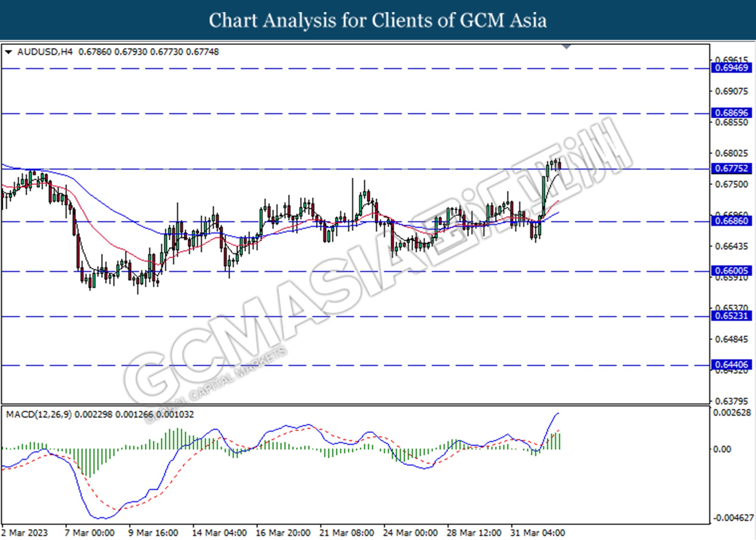This screenshot has height=540, width=756.
Task: Click the 21 Mar 08:00 time label
Action: pyautogui.click(x=347, y=533)
